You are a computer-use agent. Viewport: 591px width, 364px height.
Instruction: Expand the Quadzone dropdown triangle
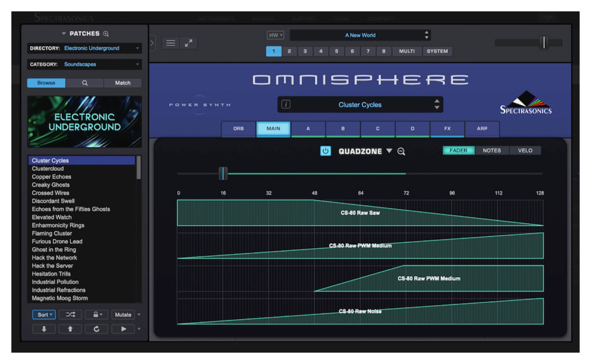[389, 151]
